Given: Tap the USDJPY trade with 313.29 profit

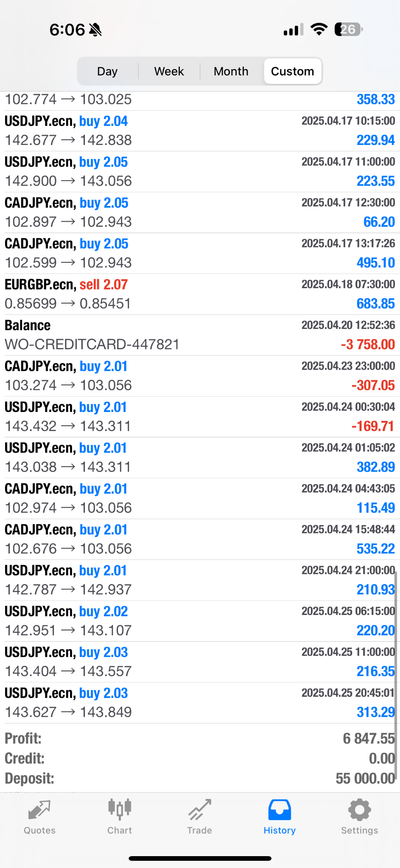Looking at the screenshot, I should pyautogui.click(x=200, y=703).
